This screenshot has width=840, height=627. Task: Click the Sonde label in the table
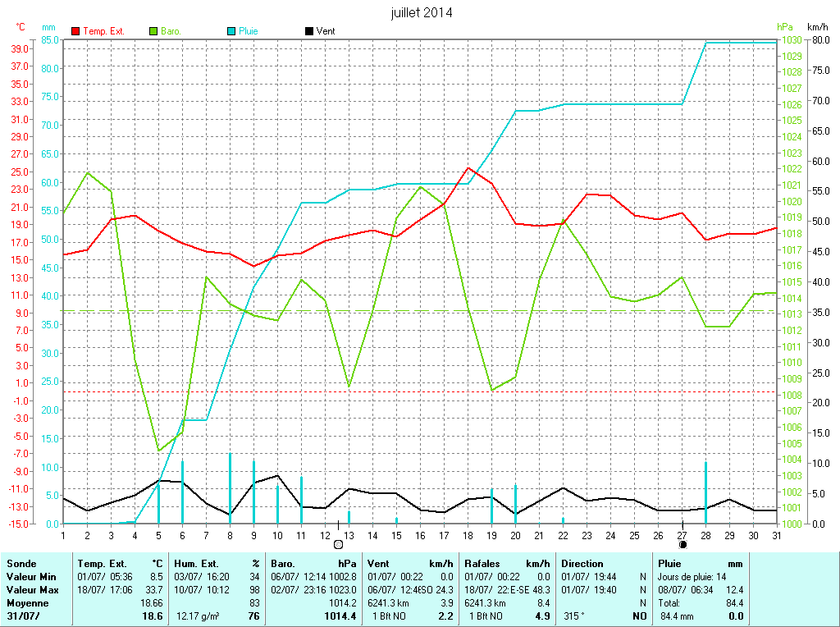pyautogui.click(x=21, y=564)
